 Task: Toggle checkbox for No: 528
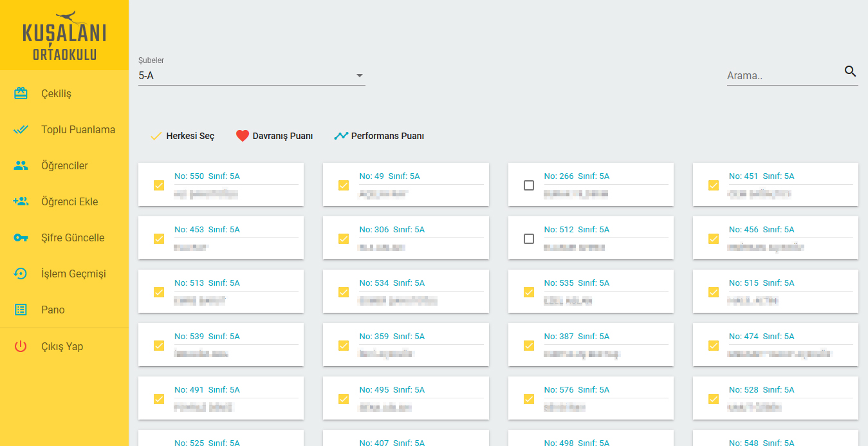tap(714, 399)
